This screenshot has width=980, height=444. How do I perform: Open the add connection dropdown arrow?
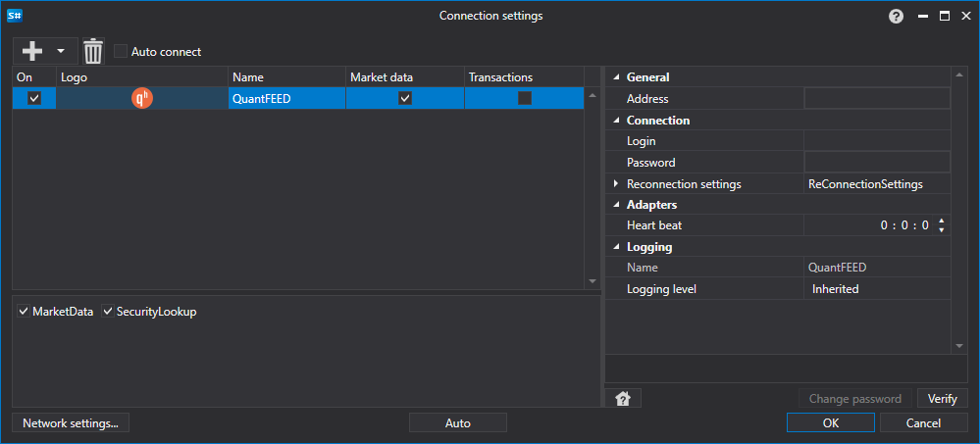point(61,51)
